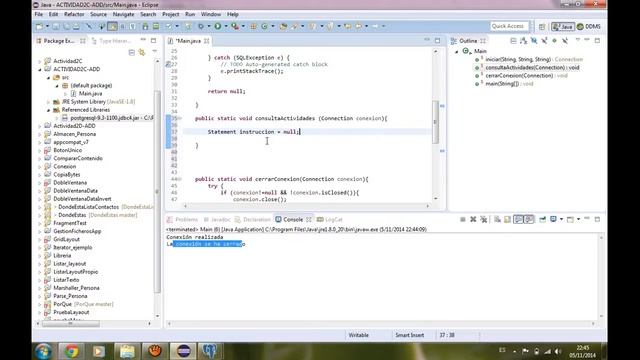Screen dimensions: 640x360
Task: Click the green Run button in toolbar
Action: pos(218,26)
